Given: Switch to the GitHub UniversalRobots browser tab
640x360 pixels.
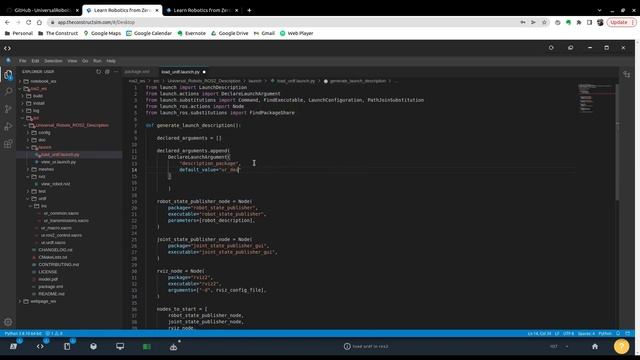Looking at the screenshot, I should click(x=42, y=10).
